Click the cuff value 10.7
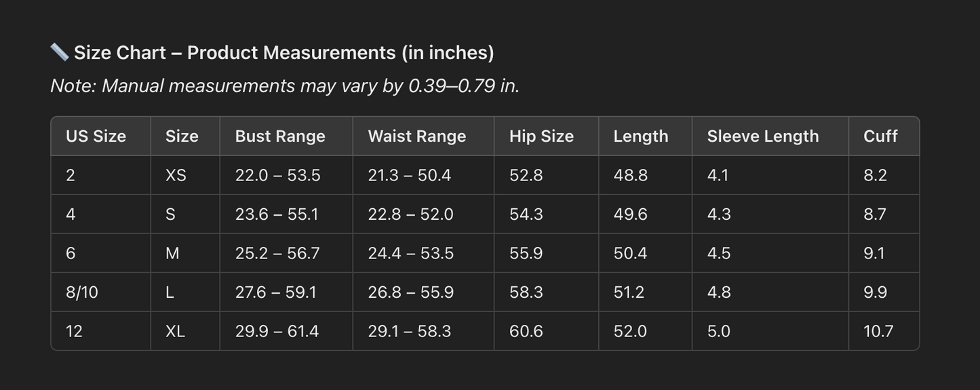 click(x=878, y=332)
